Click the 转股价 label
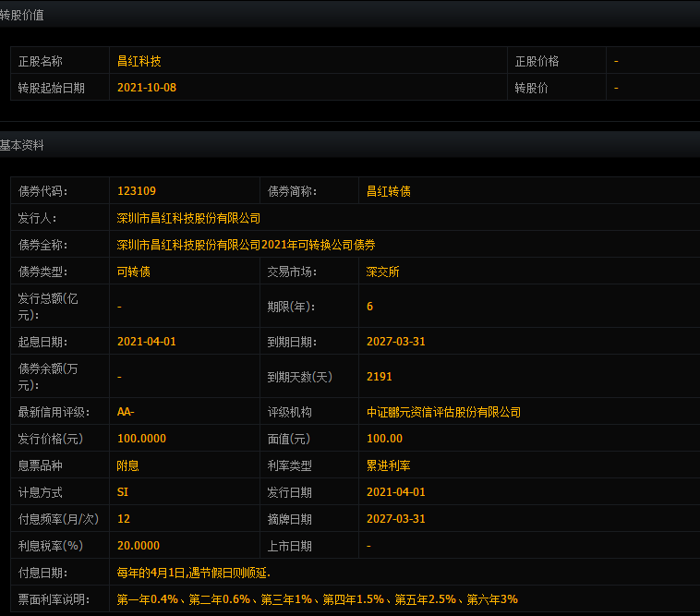Screen dimensions: 700x616 [x=531, y=88]
